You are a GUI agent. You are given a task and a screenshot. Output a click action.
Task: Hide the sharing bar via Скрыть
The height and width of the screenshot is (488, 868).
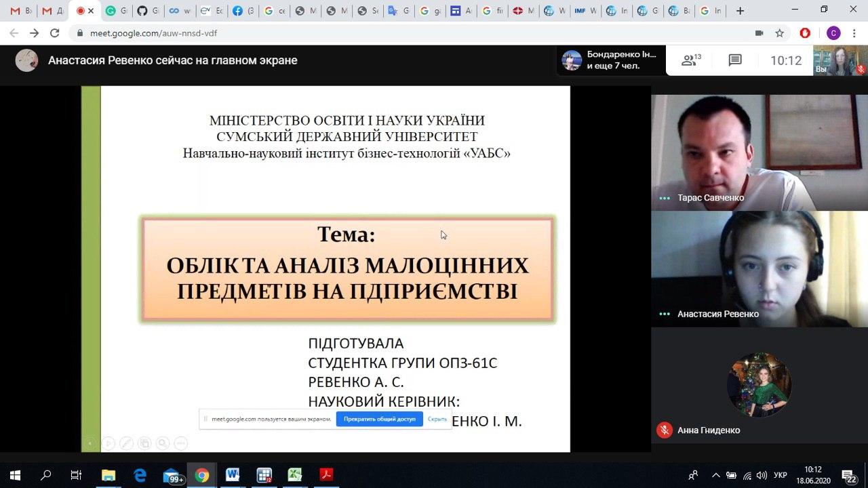[437, 419]
